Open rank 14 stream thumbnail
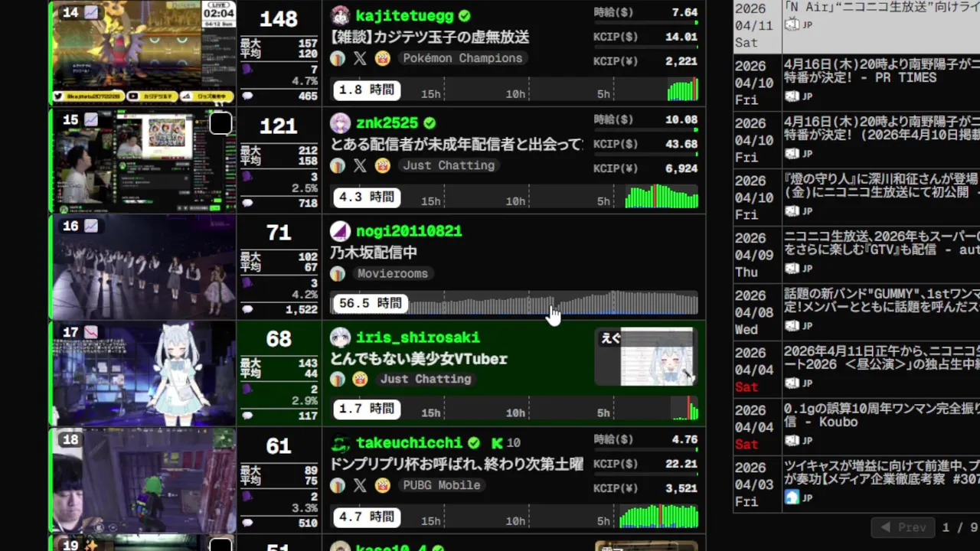Viewport: 980px width, 551px height. [144, 53]
